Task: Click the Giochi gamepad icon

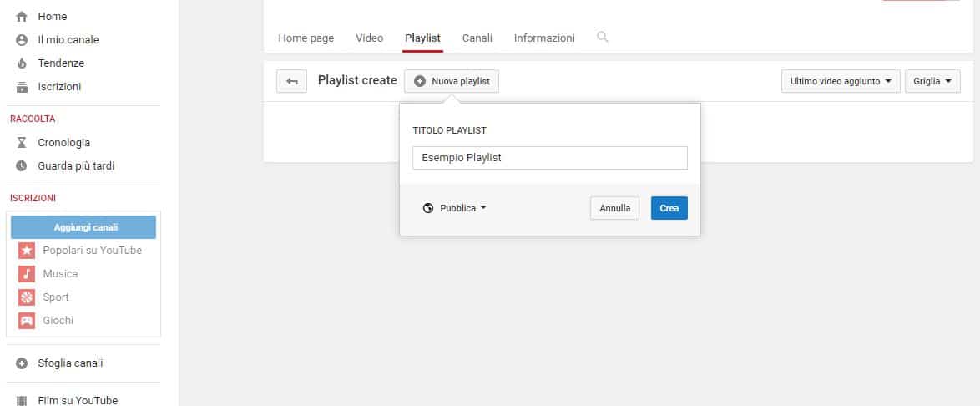Action: click(27, 321)
